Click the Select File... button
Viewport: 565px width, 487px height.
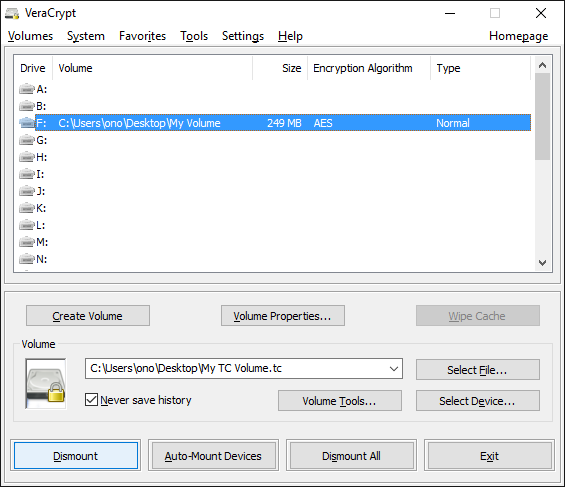478,370
